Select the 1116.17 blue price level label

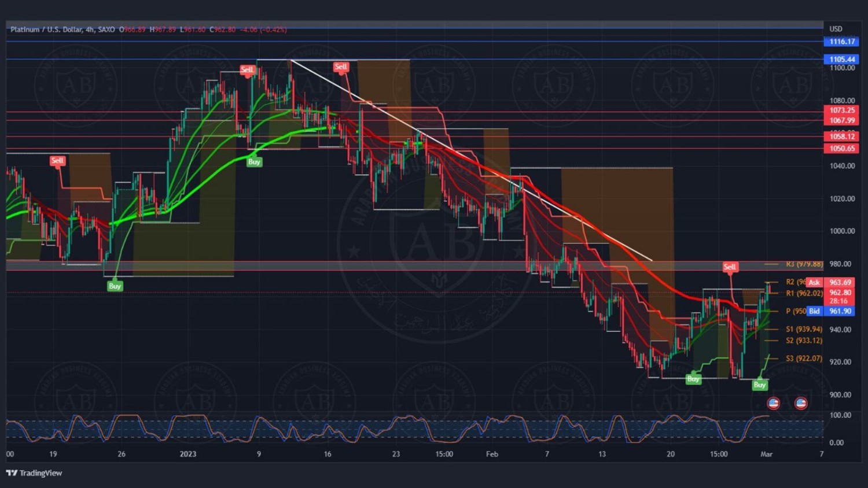point(841,42)
